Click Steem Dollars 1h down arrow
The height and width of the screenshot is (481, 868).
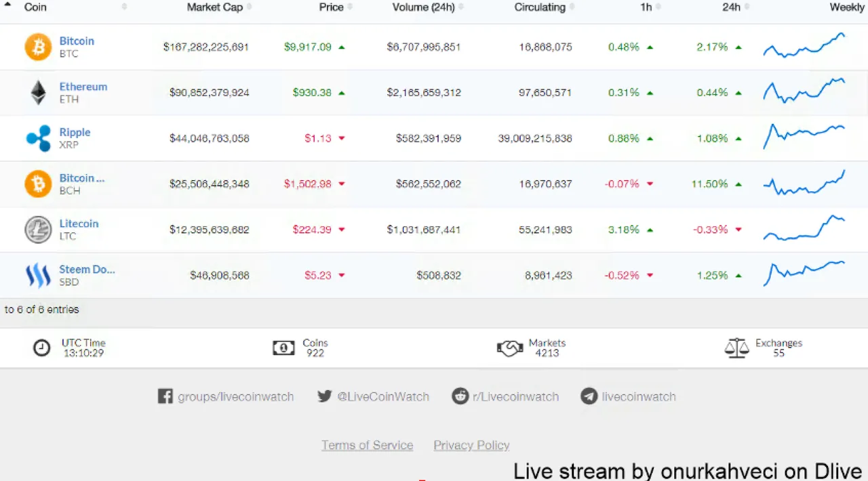tap(650, 275)
